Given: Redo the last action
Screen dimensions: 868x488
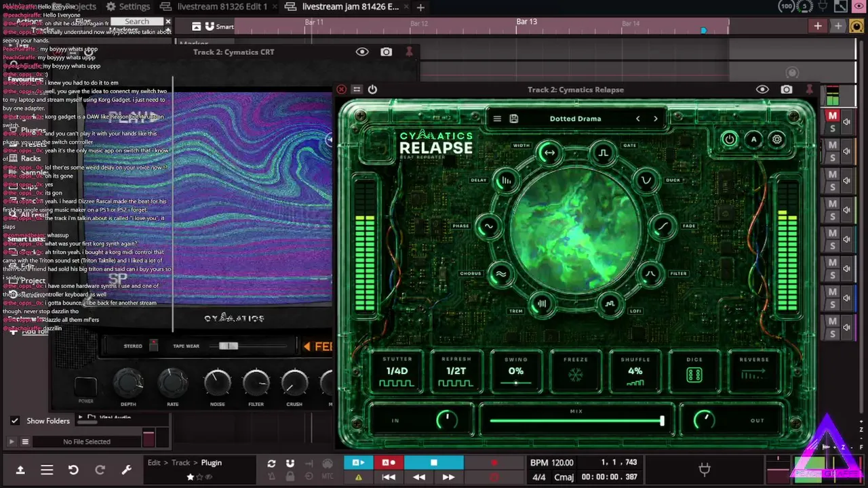Looking at the screenshot, I should pyautogui.click(x=100, y=470).
